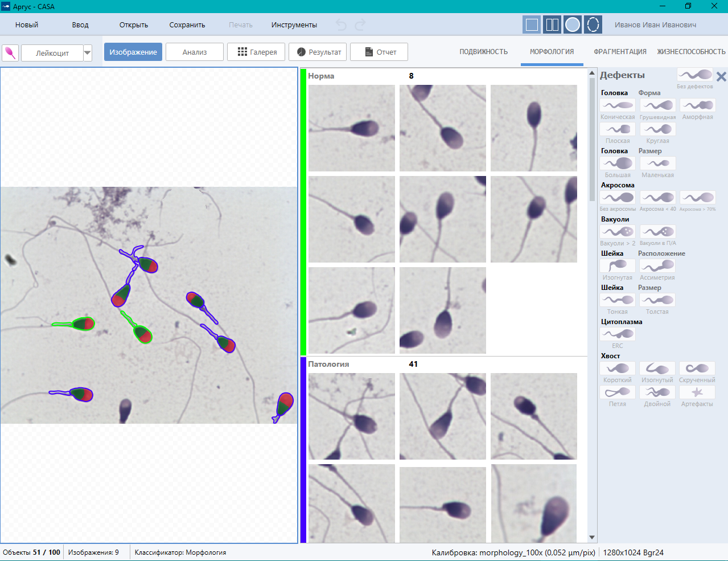Select the ERC cytoplasm defect icon
The image size is (728, 561).
[618, 334]
